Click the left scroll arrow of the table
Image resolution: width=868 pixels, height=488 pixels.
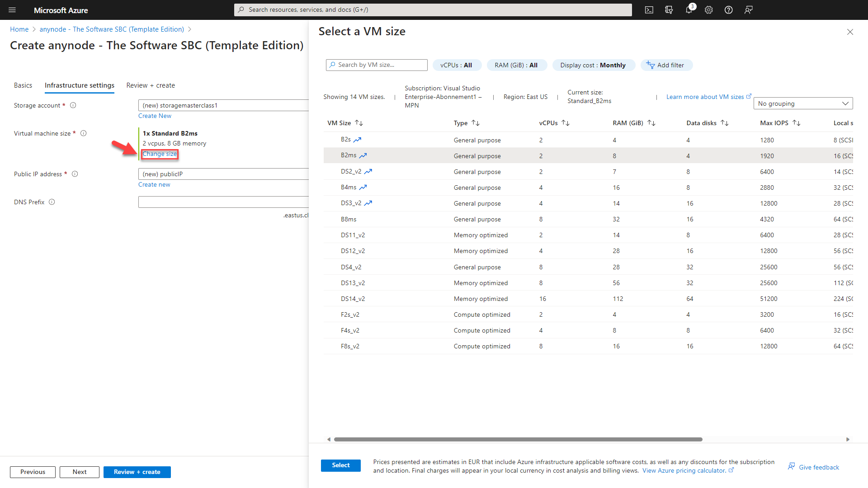coord(329,439)
